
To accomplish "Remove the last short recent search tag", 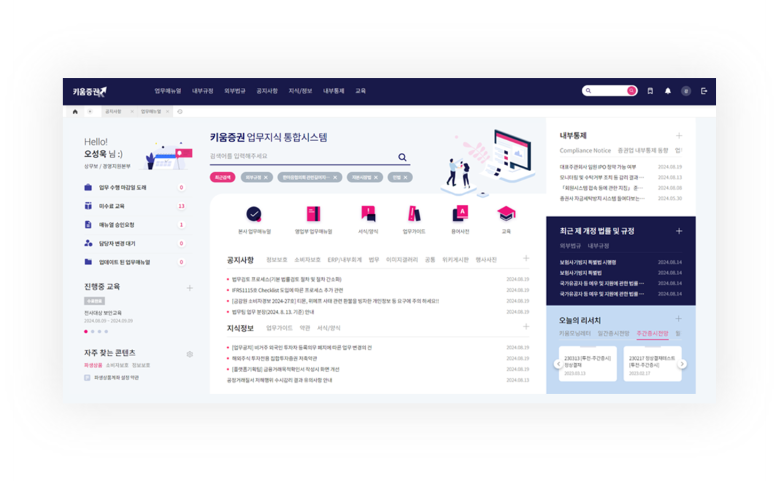I will pyautogui.click(x=405, y=177).
